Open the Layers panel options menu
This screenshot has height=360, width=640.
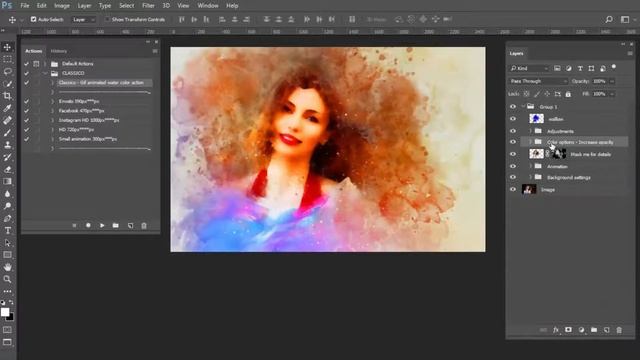pos(630,53)
